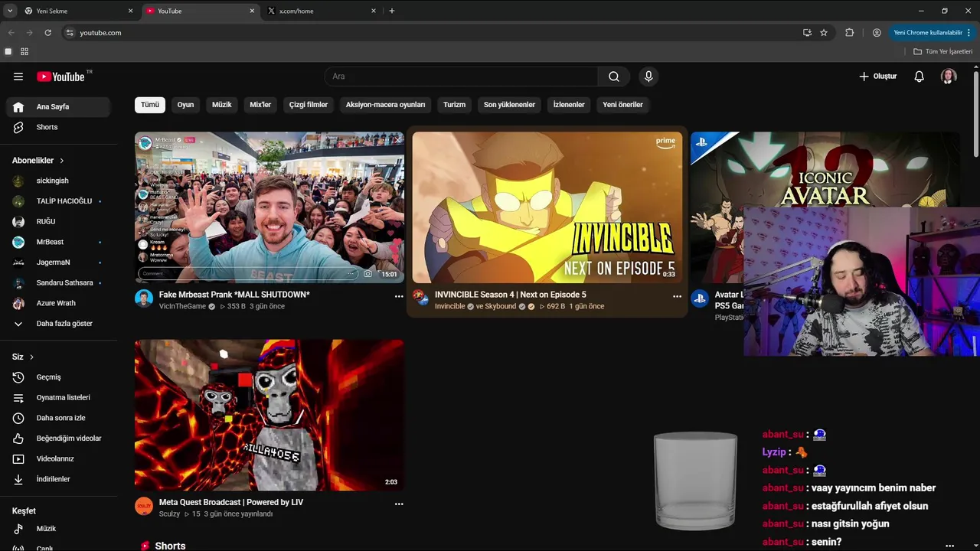Image resolution: width=980 pixels, height=551 pixels.
Task: Open MrBeast channel subscription
Action: pos(58,242)
